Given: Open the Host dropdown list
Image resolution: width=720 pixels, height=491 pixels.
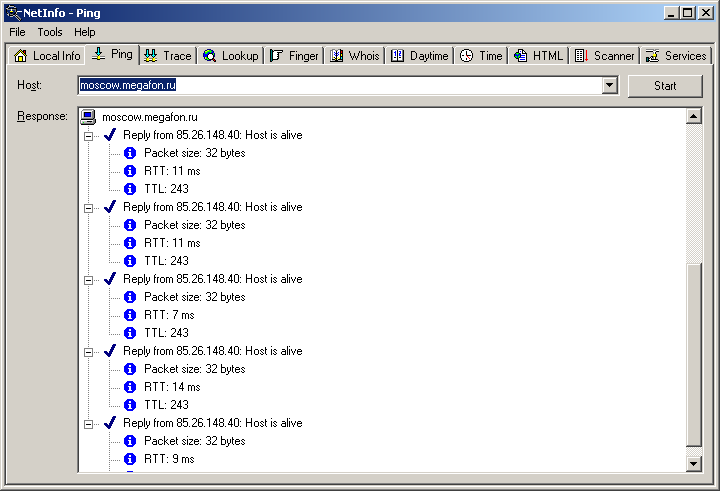Looking at the screenshot, I should (x=609, y=85).
